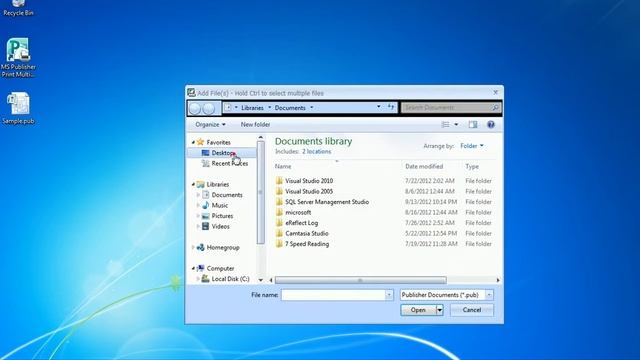The image size is (640, 360).
Task: Open the 2 locations link
Action: coord(316,151)
